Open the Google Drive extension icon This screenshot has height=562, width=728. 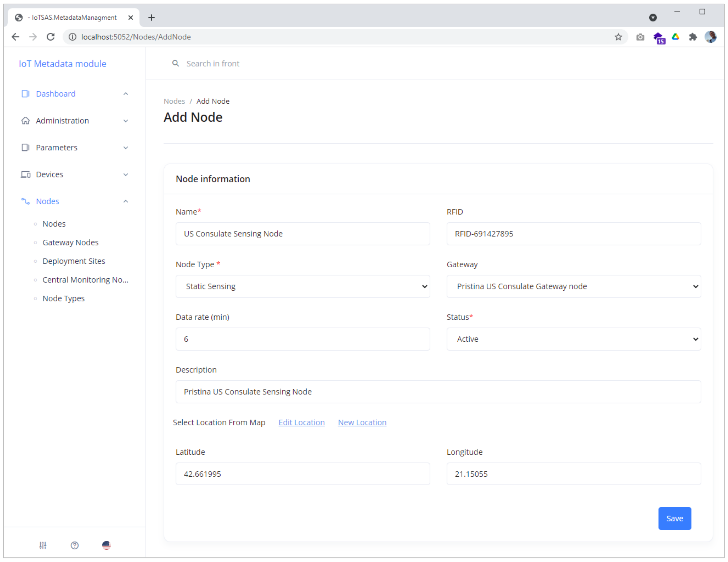[x=675, y=37]
